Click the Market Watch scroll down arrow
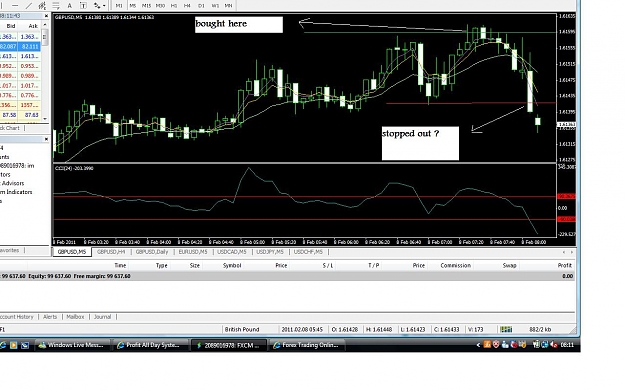Screen dimensions: 625x391 pos(45,118)
